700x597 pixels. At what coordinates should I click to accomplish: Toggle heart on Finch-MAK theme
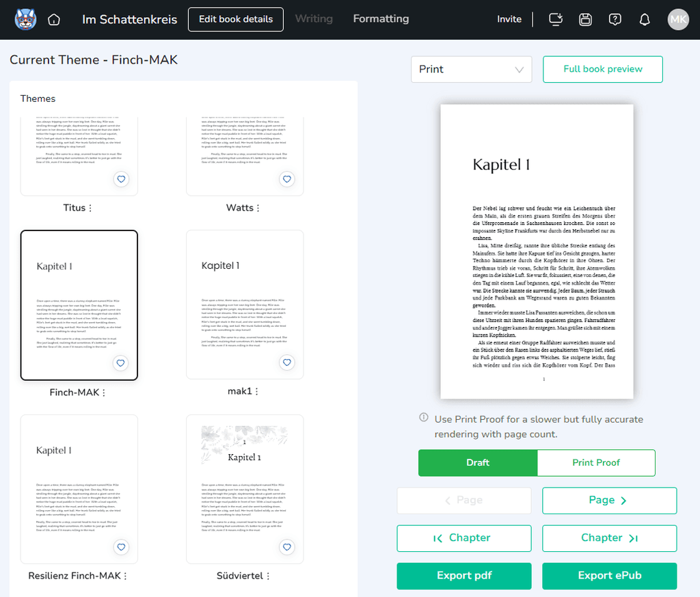(x=120, y=363)
